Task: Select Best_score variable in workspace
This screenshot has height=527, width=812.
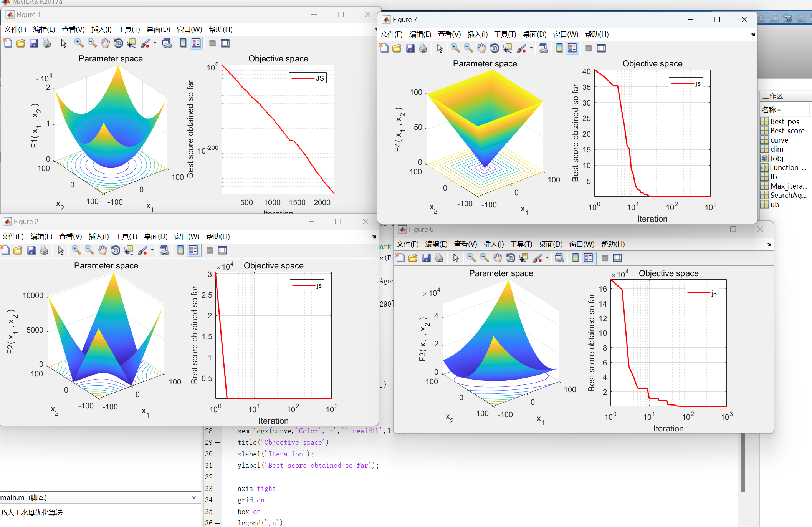Action: (x=787, y=131)
